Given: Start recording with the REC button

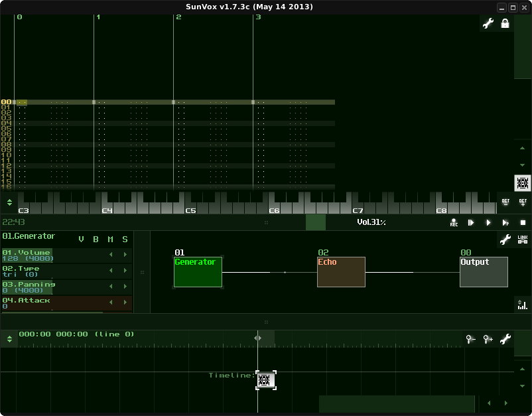Looking at the screenshot, I should pyautogui.click(x=454, y=222).
